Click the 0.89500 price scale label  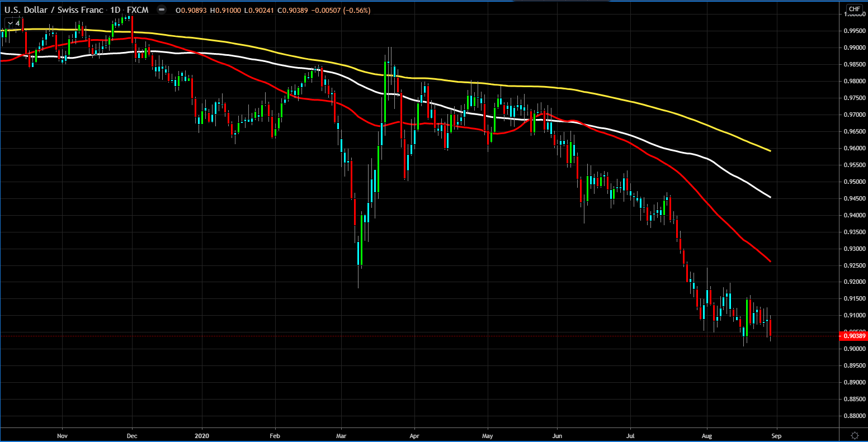tap(855, 366)
